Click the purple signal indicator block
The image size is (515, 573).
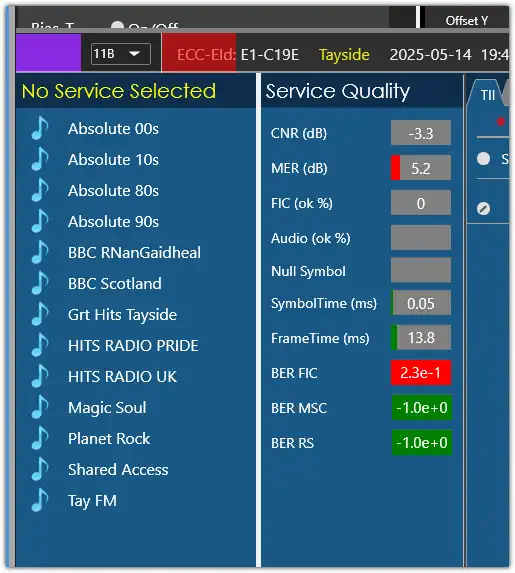[49, 53]
